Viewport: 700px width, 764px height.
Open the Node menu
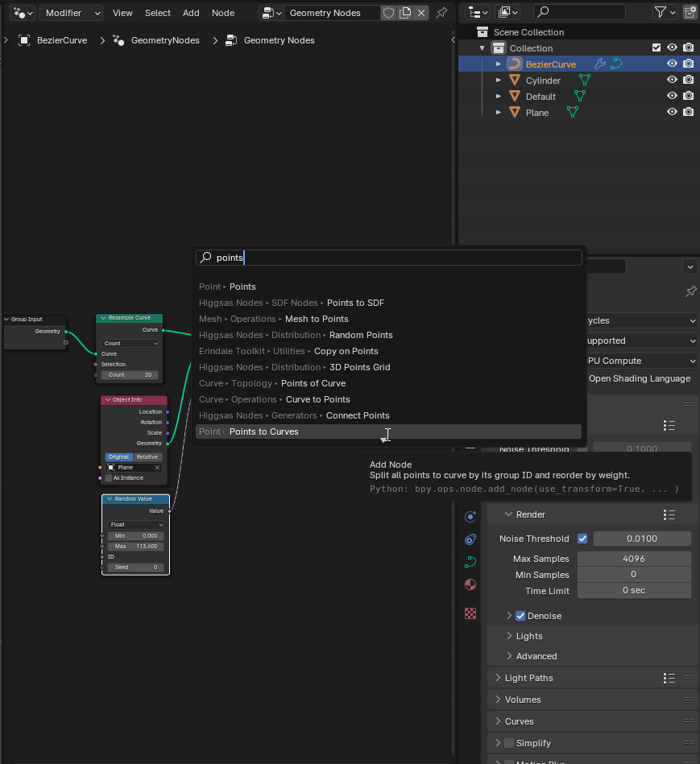pos(223,13)
